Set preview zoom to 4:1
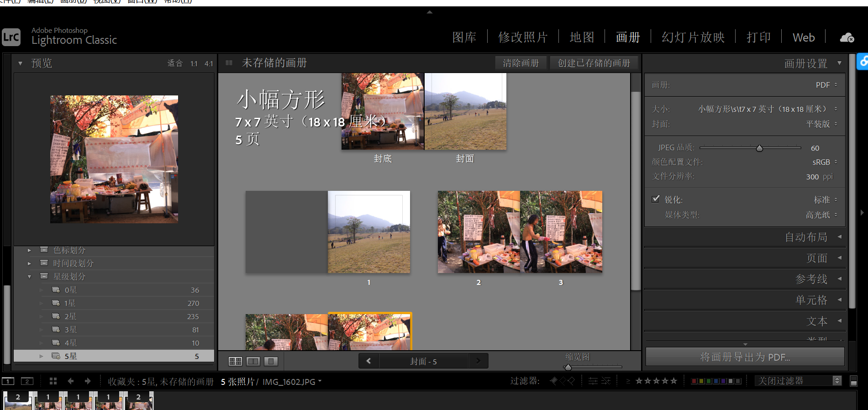Image resolution: width=868 pixels, height=410 pixels. pos(209,64)
